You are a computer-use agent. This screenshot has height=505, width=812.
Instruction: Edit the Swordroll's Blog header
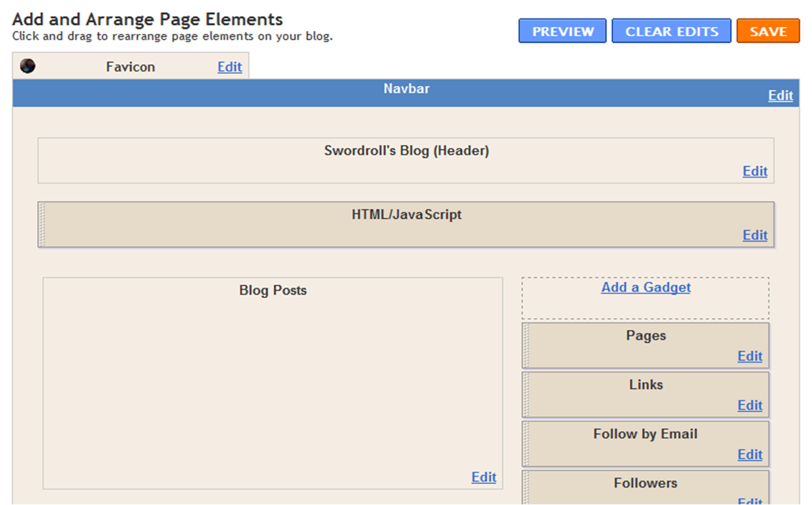[x=755, y=171]
